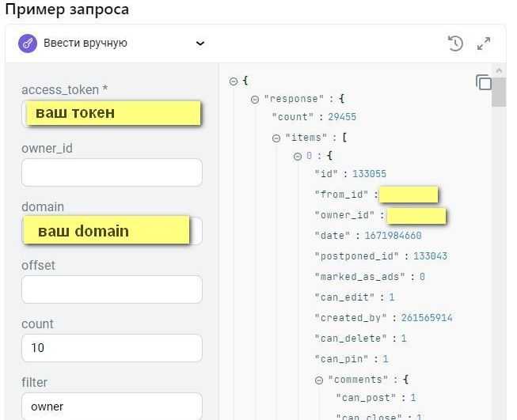Click the filter field containing owner
This screenshot has height=420, width=517.
(x=112, y=407)
